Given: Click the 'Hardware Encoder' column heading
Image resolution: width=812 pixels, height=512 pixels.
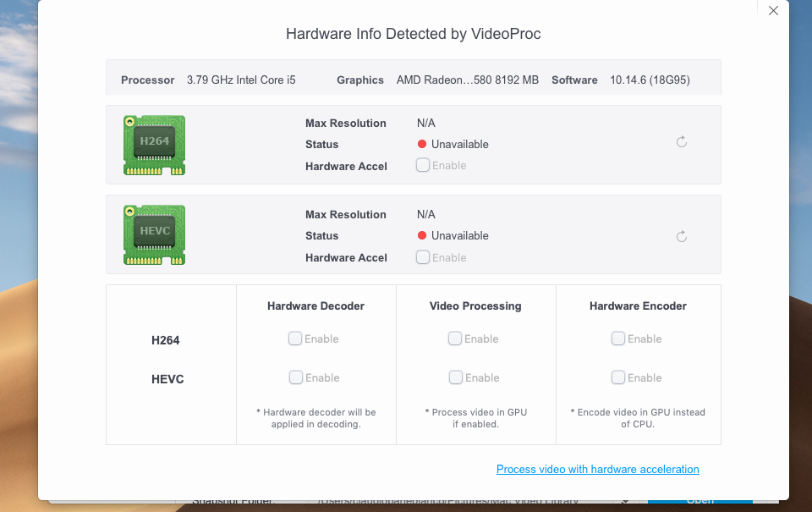Looking at the screenshot, I should pyautogui.click(x=638, y=306).
